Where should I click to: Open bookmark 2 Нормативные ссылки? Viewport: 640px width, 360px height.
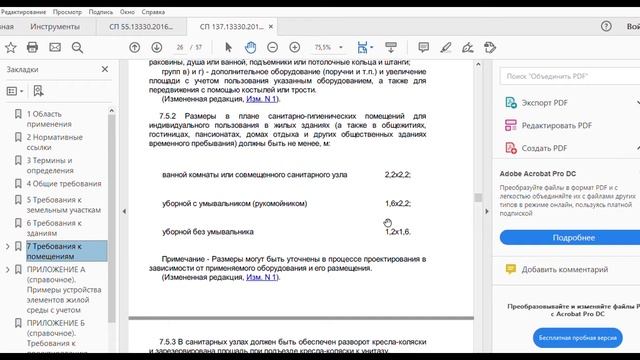(55, 142)
